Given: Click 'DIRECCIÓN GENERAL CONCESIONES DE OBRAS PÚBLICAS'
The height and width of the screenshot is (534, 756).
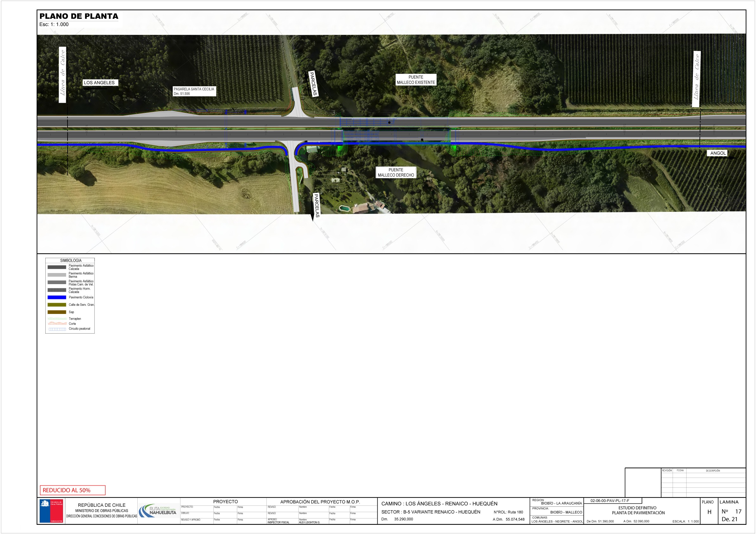Looking at the screenshot, I should [102, 516].
